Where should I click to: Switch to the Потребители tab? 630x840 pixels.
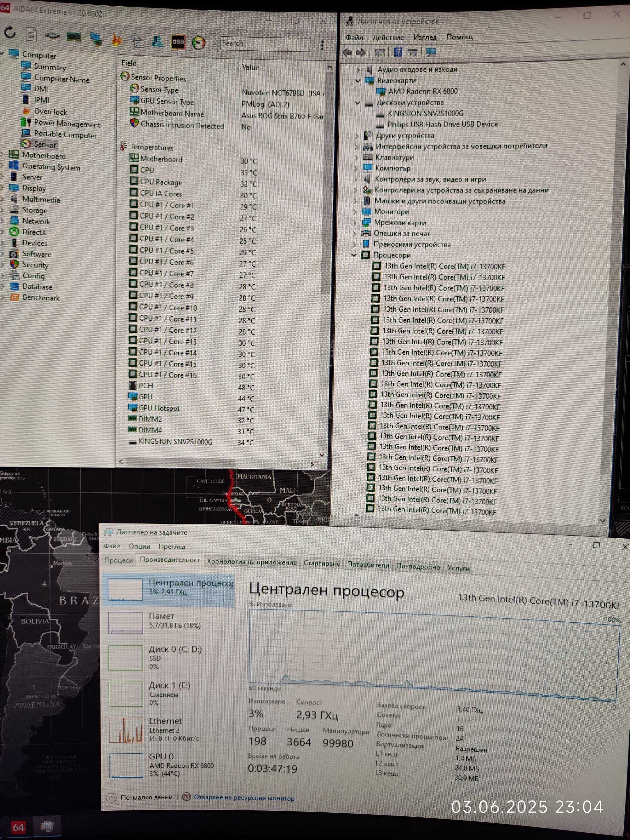coord(368,565)
